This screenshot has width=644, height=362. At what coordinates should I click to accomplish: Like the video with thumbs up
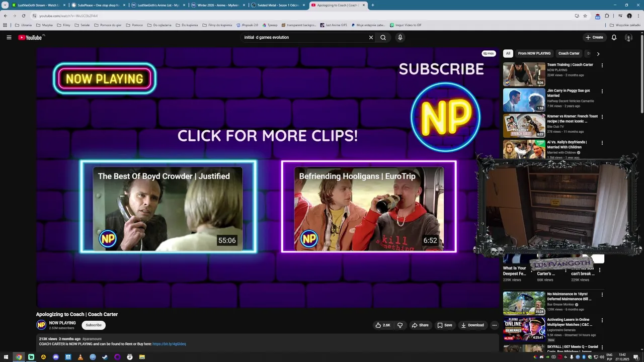[383, 325]
